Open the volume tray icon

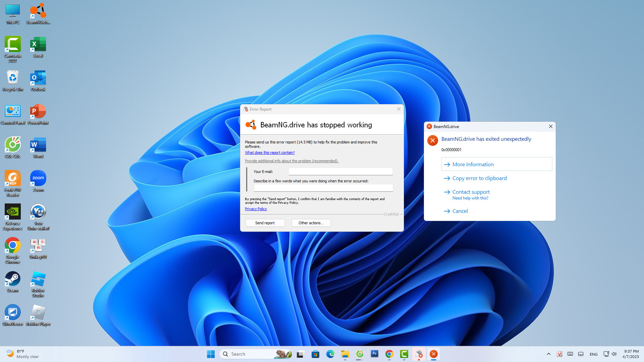614,354
